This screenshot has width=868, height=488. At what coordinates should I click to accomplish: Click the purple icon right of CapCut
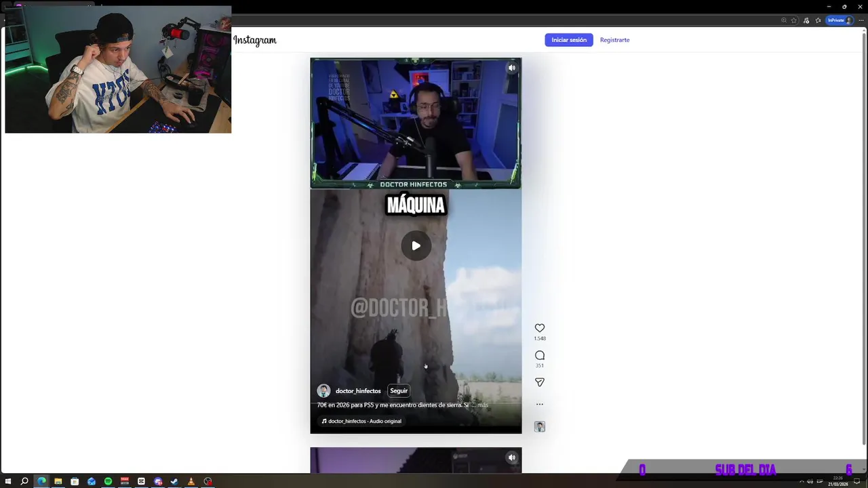coord(158,481)
